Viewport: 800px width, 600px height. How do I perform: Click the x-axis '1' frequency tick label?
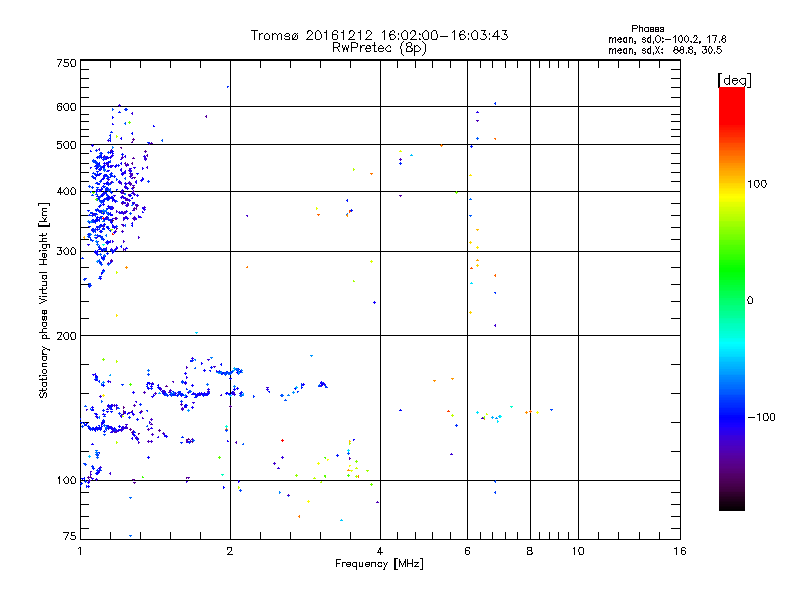click(80, 551)
